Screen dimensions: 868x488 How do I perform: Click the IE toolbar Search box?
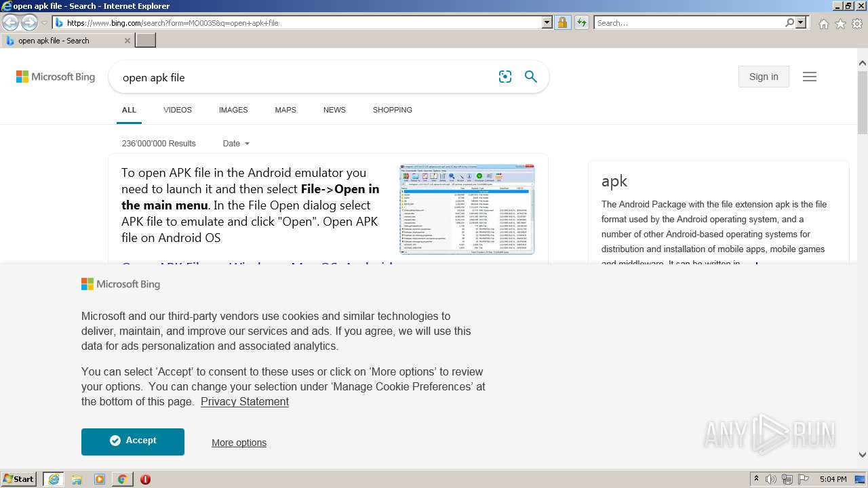coord(689,23)
